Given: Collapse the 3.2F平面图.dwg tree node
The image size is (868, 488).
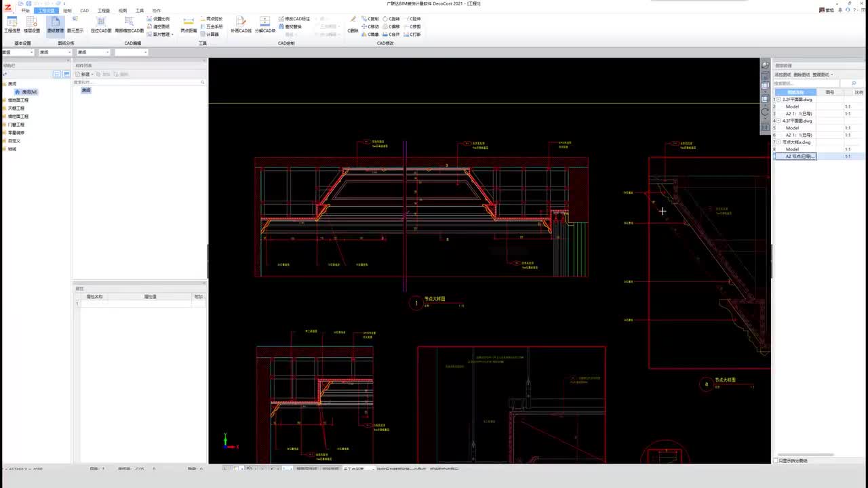Looking at the screenshot, I should (x=779, y=100).
